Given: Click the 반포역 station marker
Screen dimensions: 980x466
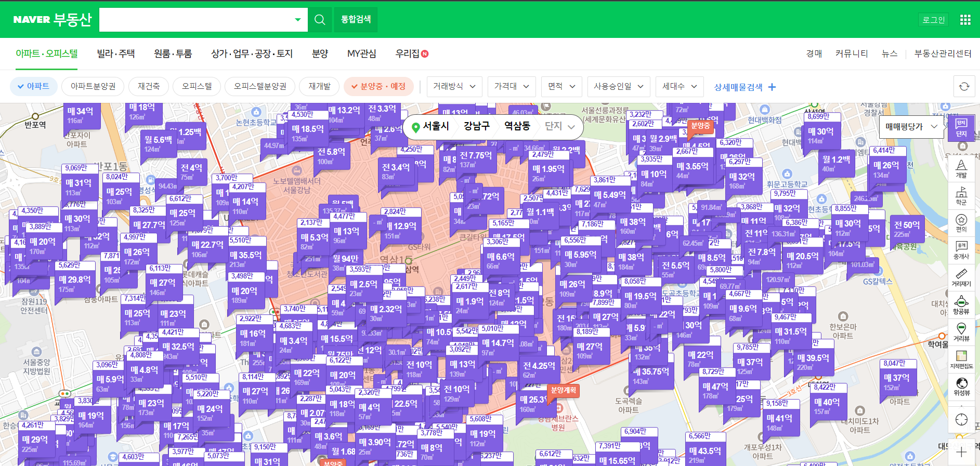Looking at the screenshot, I should point(35,116).
